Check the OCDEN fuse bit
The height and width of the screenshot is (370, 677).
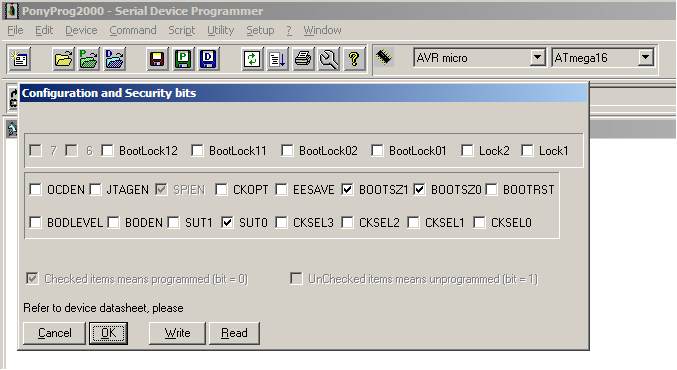[x=35, y=189]
